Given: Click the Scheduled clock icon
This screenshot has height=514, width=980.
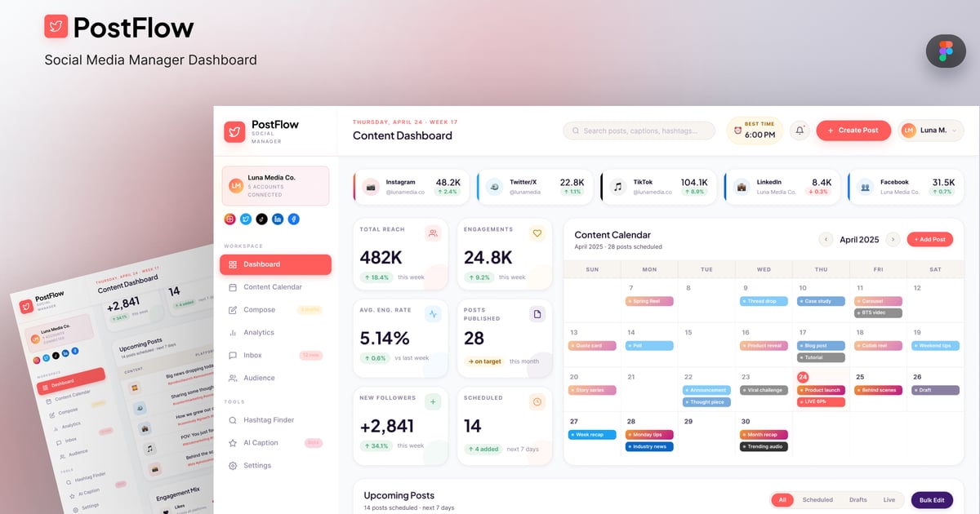Looking at the screenshot, I should (x=537, y=401).
